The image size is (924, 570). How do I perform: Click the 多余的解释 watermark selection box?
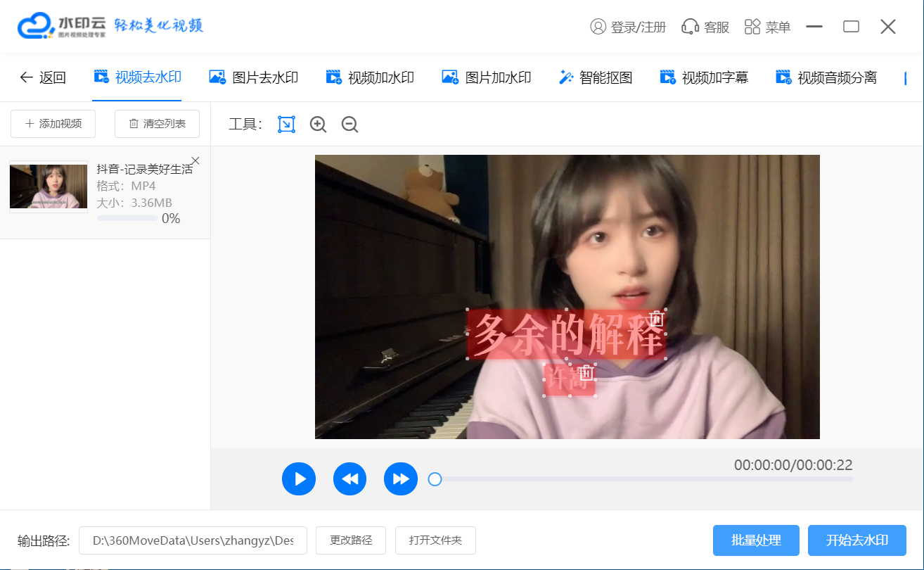[566, 334]
